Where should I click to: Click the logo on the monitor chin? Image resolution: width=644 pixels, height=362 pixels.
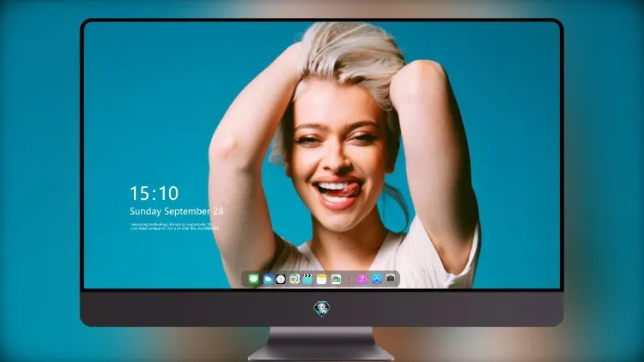click(x=322, y=308)
